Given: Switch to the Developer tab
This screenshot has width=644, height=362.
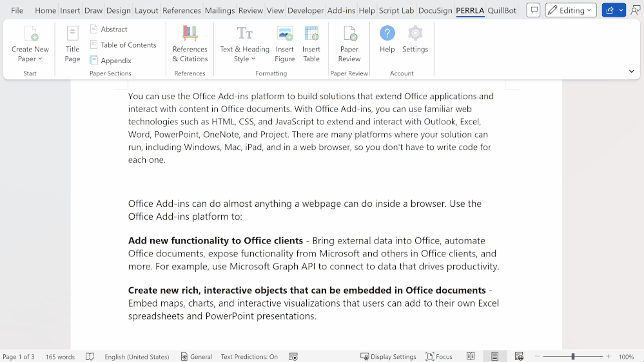Looking at the screenshot, I should [x=306, y=10].
